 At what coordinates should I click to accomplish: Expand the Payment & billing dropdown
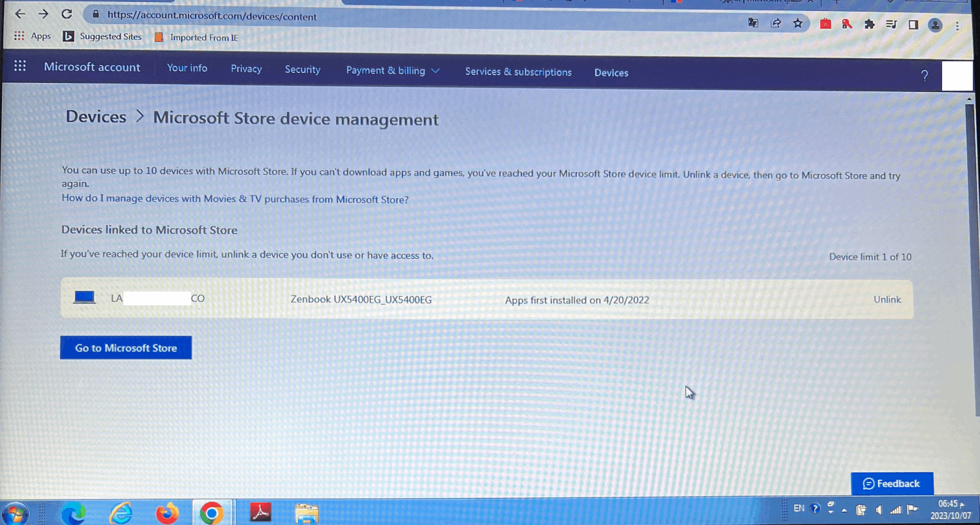393,70
